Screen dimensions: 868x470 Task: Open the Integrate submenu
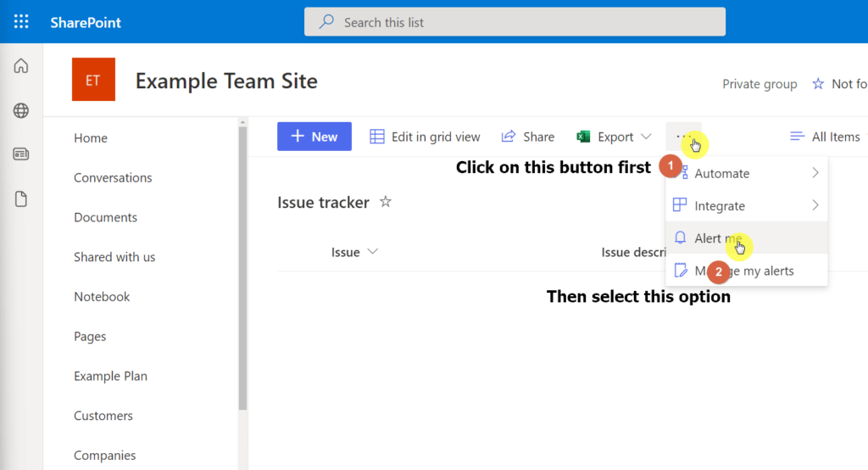click(746, 205)
